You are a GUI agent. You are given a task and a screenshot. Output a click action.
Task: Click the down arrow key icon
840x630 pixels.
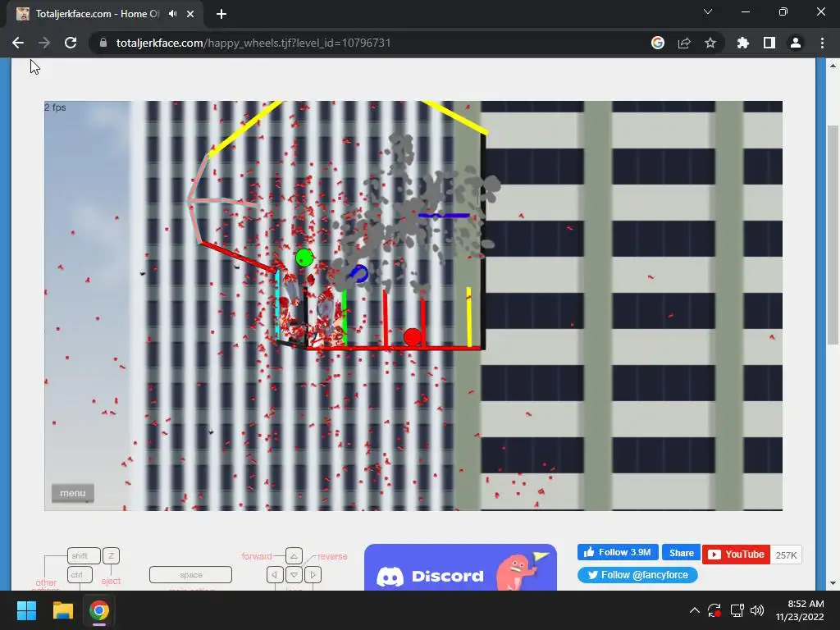coord(294,575)
